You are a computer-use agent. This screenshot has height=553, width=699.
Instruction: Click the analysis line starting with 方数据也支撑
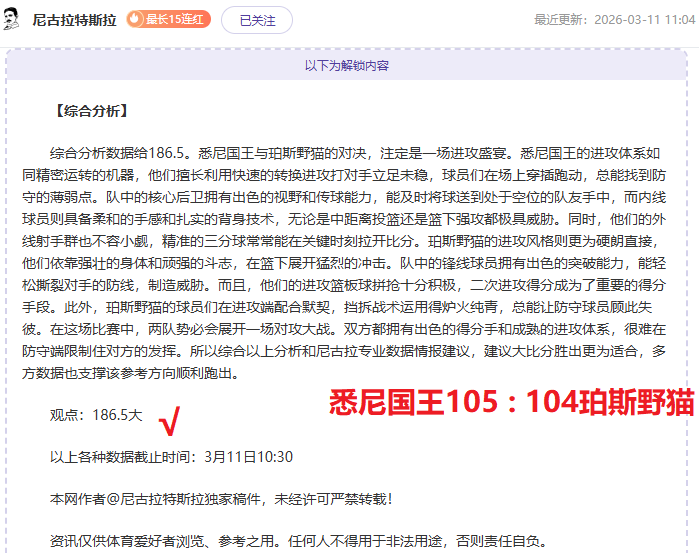145,373
